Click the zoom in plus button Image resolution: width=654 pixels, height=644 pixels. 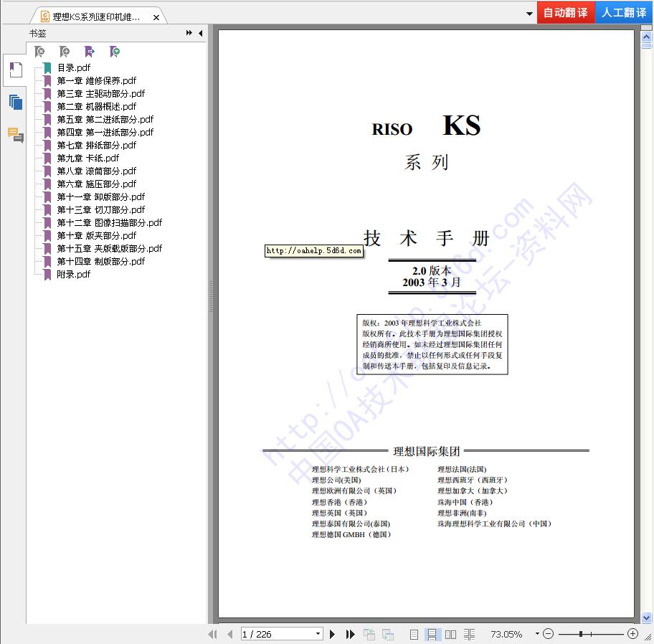pyautogui.click(x=632, y=634)
